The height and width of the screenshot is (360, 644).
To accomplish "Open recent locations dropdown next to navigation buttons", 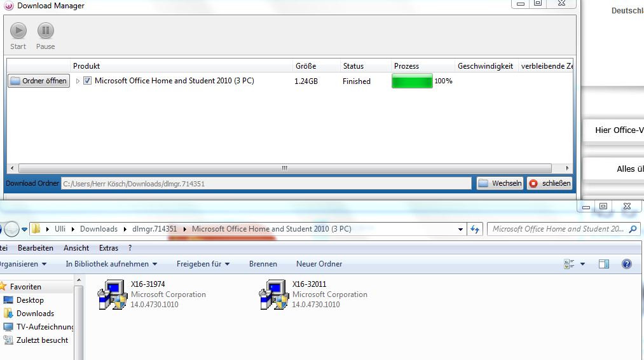I will 24,230.
